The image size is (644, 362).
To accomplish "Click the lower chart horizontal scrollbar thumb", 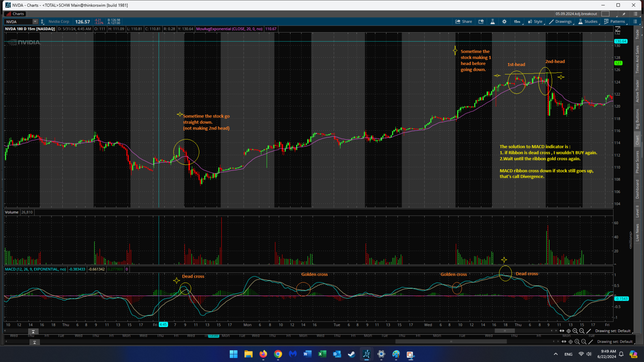I will tap(451, 342).
